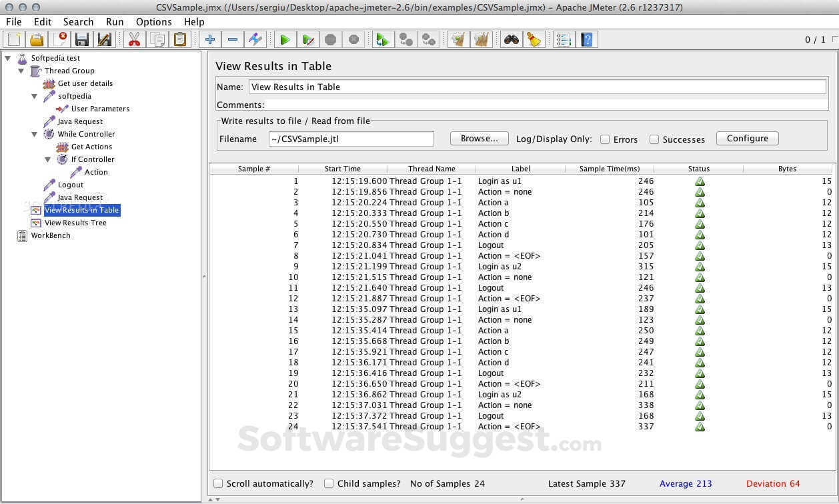Collapse the Thread Group branch
Screen dimensions: 839x504
[21, 71]
